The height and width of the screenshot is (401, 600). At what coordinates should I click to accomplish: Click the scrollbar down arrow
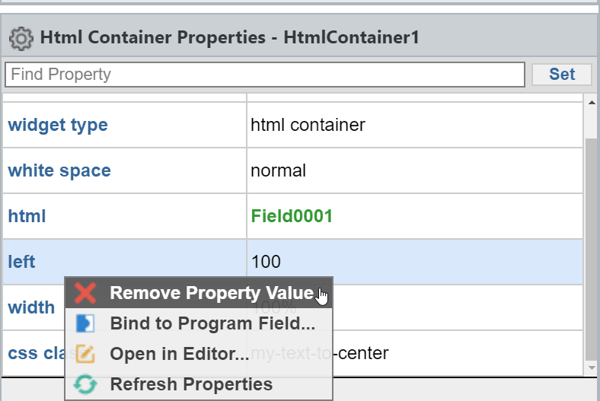tap(592, 368)
